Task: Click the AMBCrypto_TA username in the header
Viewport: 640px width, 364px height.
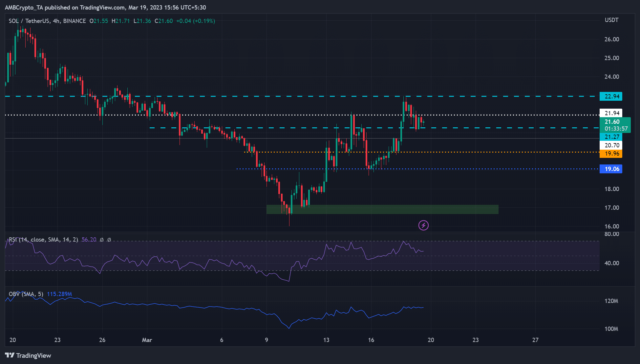Action: 25,7
